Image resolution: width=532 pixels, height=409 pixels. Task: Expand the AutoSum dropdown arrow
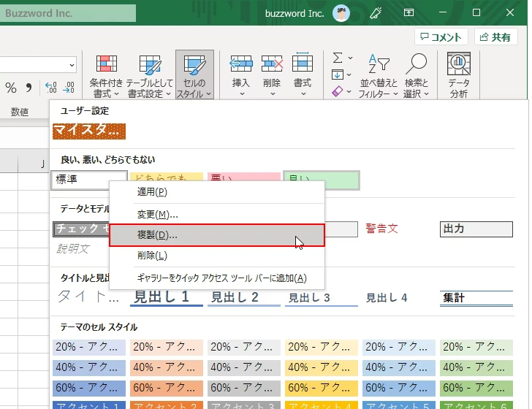pos(351,58)
